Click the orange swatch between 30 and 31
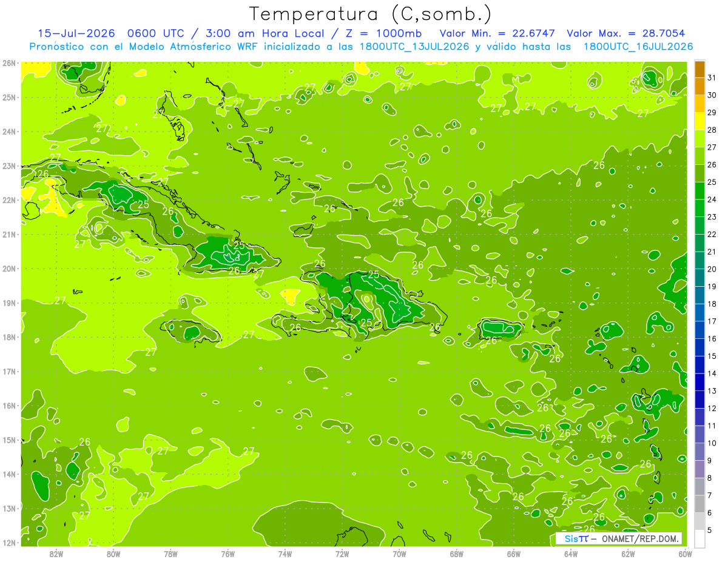The height and width of the screenshot is (562, 728). pos(699,86)
